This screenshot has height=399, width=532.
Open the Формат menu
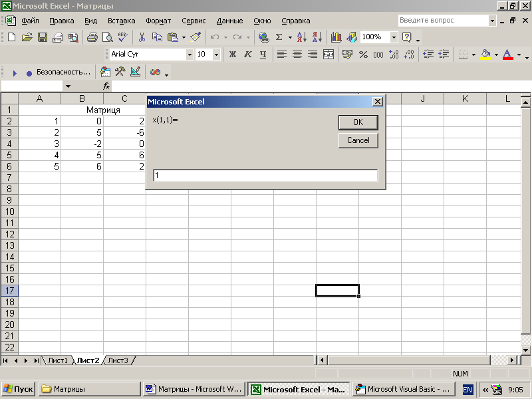click(158, 21)
